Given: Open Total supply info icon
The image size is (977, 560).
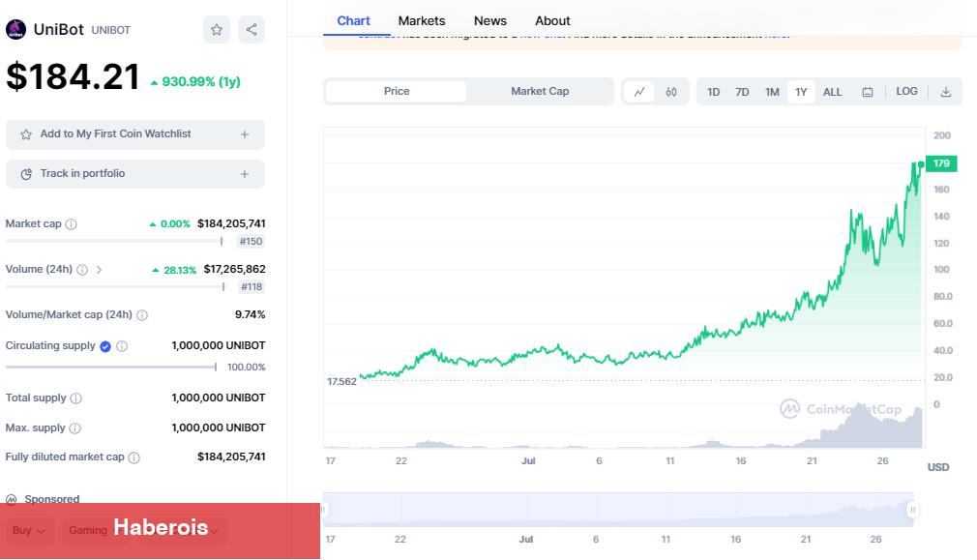Looking at the screenshot, I should point(76,398).
